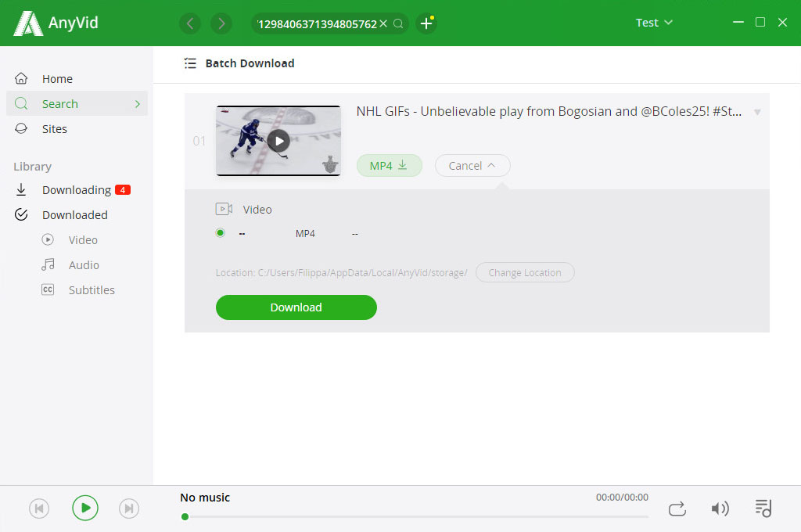Image resolution: width=801 pixels, height=532 pixels.
Task: Click Change Location for storage path
Action: (x=525, y=272)
